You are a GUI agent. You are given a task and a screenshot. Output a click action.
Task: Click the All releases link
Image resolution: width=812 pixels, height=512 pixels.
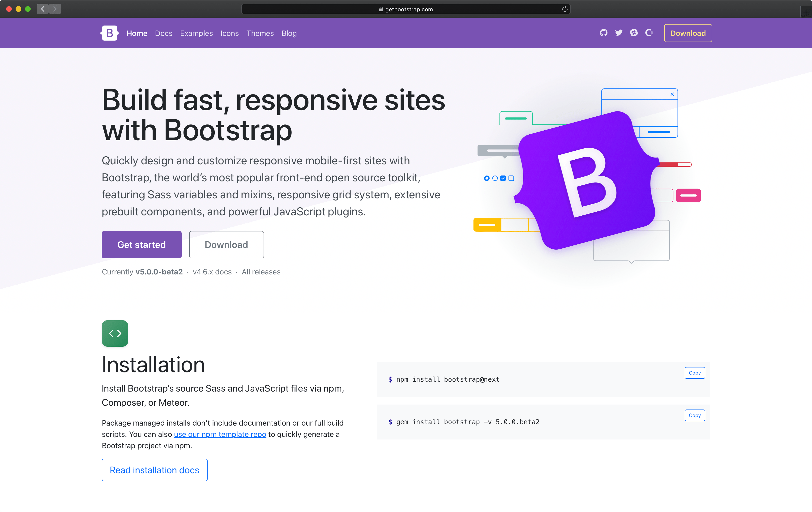point(261,272)
